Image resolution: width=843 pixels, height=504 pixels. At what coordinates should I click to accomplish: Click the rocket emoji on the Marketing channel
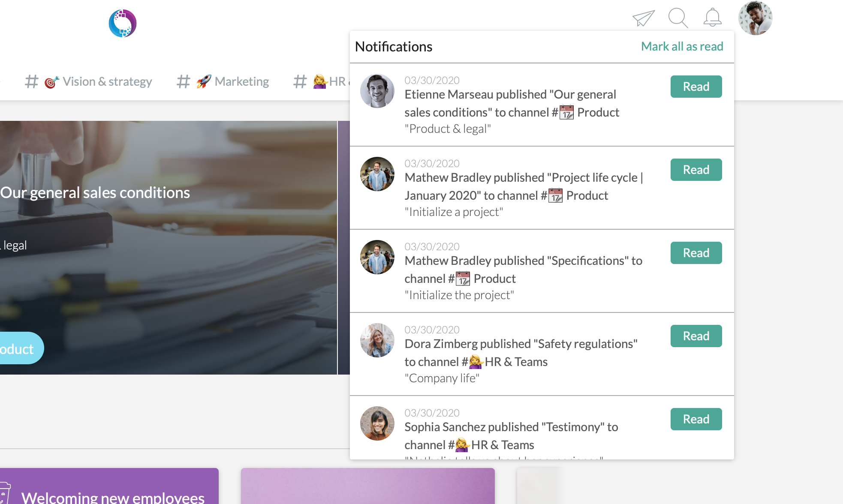(x=203, y=81)
